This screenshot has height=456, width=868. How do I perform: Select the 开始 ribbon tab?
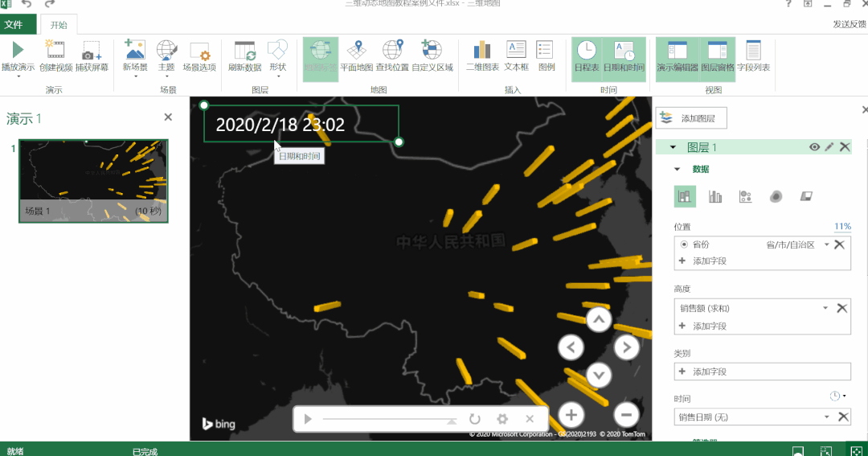click(x=59, y=25)
